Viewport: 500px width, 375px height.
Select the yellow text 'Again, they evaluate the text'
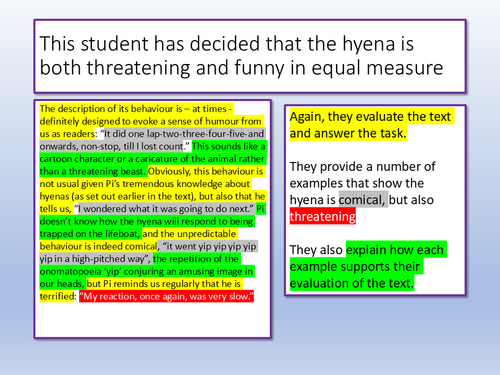pyautogui.click(x=370, y=116)
